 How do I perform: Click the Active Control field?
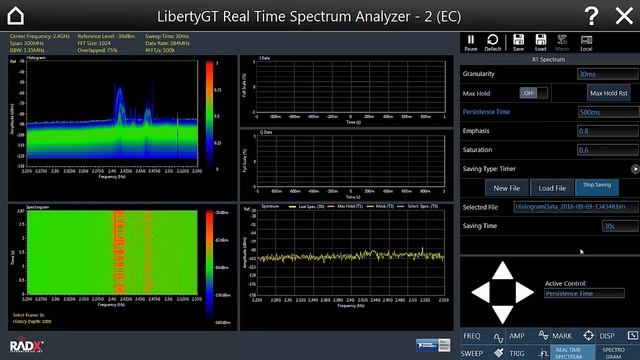click(584, 293)
